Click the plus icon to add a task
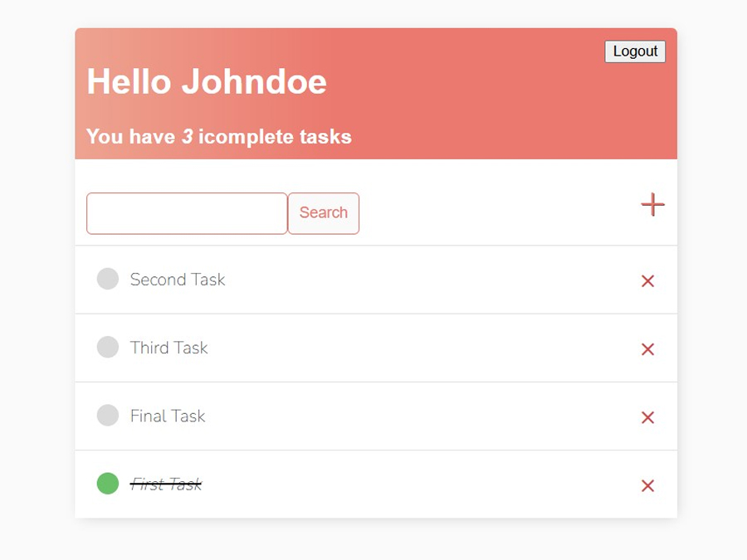The image size is (747, 560). (652, 205)
